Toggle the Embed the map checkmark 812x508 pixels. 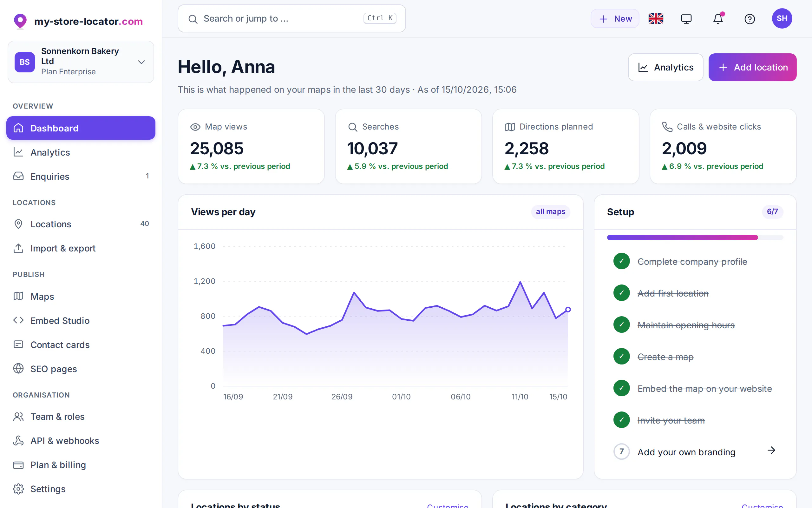point(621,388)
